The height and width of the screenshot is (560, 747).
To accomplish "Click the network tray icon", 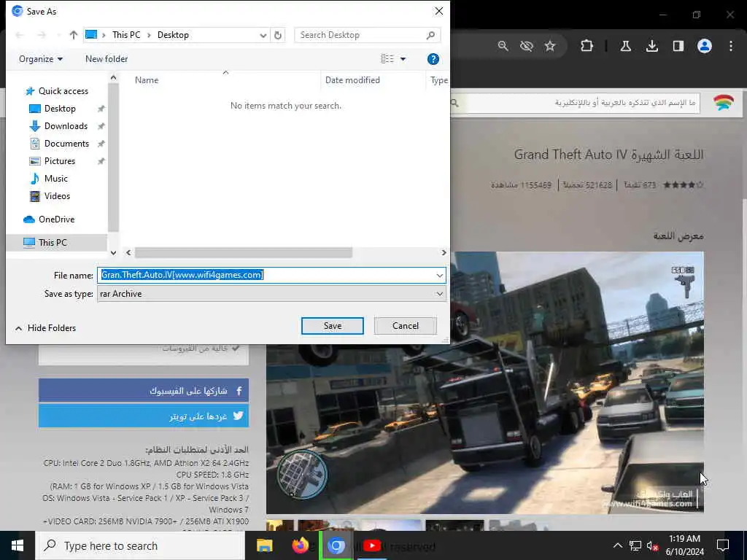I will coord(635,545).
